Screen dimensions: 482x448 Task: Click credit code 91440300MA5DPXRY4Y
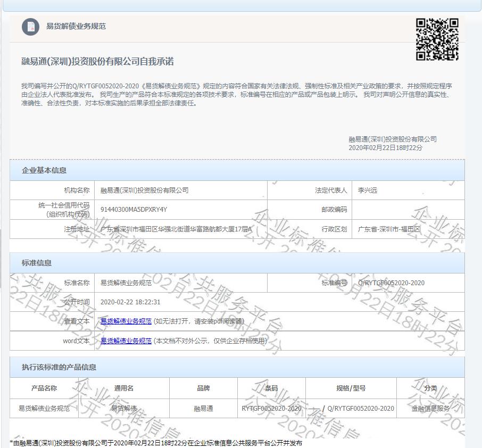[x=134, y=210]
